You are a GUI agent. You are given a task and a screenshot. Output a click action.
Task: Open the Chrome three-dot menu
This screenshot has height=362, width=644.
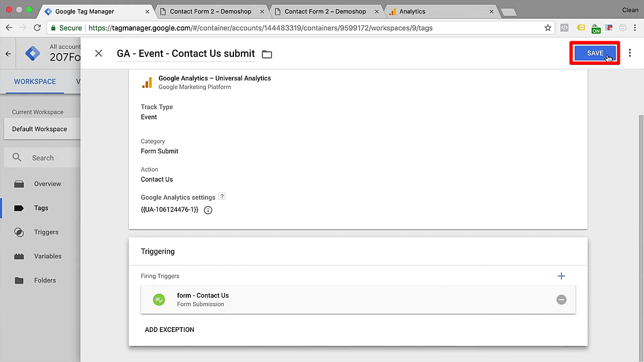[x=636, y=28]
